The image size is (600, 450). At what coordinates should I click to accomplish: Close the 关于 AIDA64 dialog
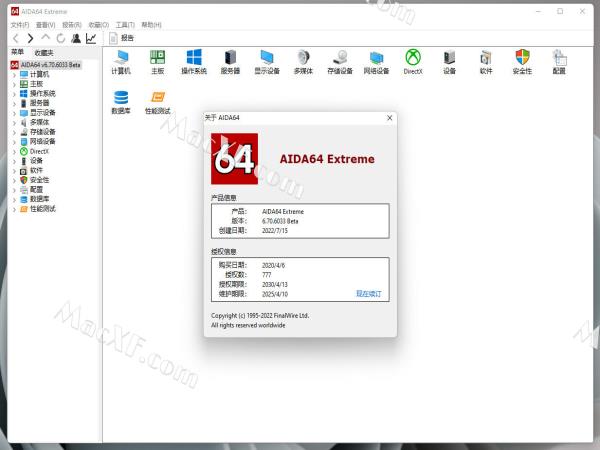390,118
